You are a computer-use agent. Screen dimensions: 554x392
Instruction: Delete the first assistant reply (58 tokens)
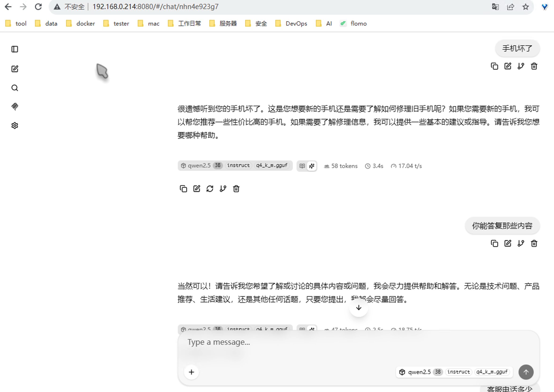236,189
